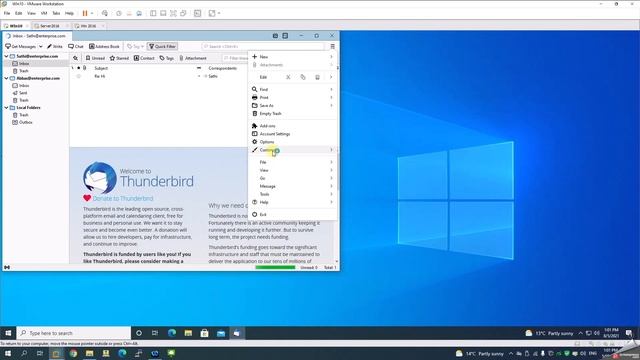Open the VM menu in VMware
The width and height of the screenshot is (640, 360).
[44, 13]
